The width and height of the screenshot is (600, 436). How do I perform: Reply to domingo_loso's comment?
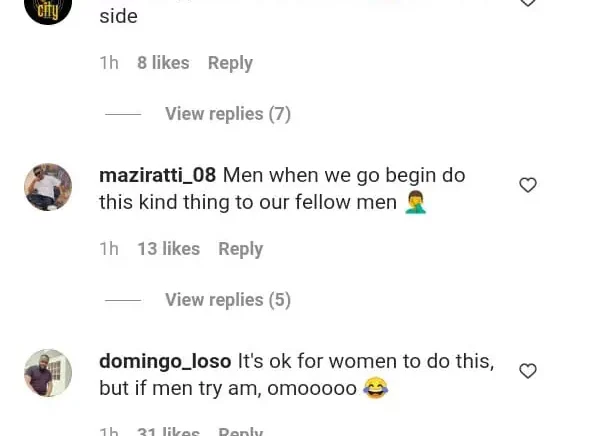click(x=240, y=431)
